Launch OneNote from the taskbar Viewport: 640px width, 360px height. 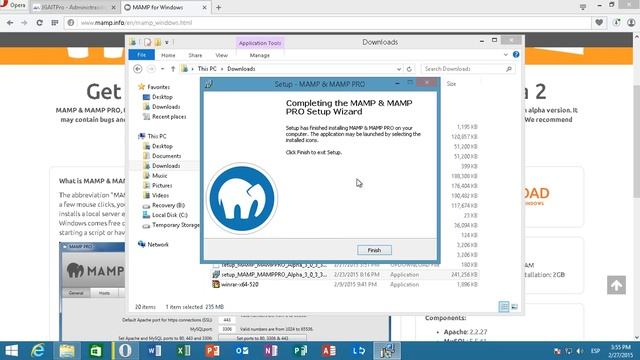coord(271,351)
